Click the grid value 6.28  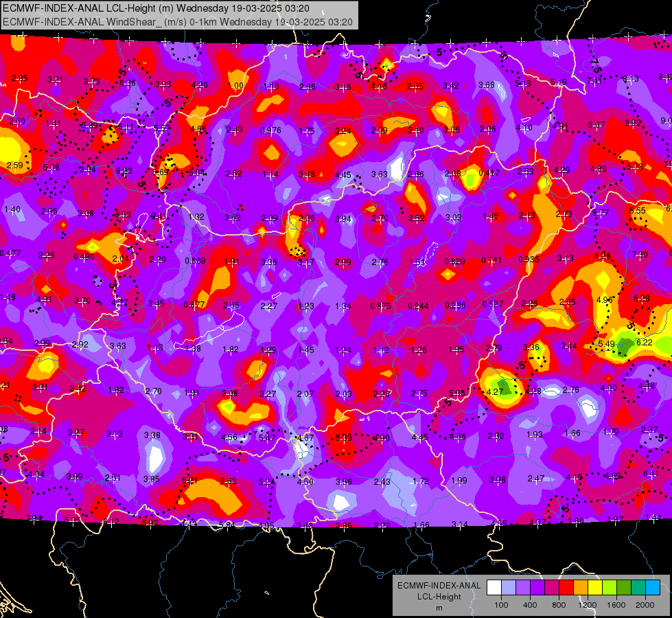[x=642, y=298]
